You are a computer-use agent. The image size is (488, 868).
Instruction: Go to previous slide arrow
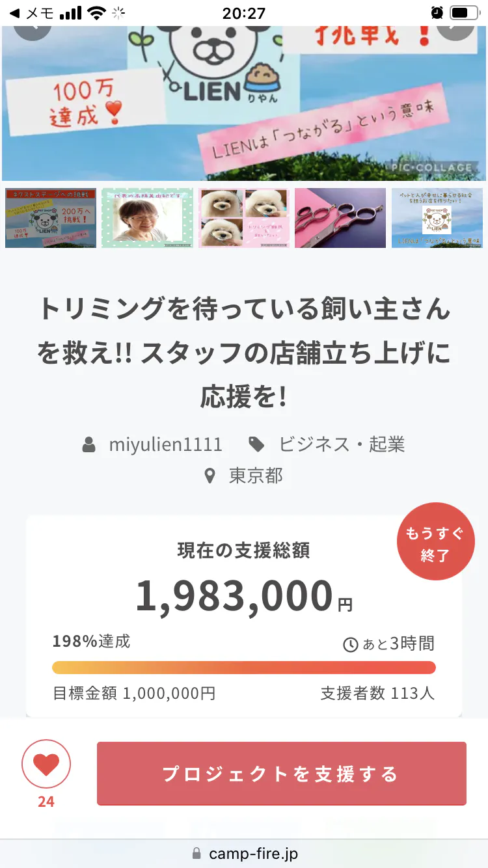31,29
